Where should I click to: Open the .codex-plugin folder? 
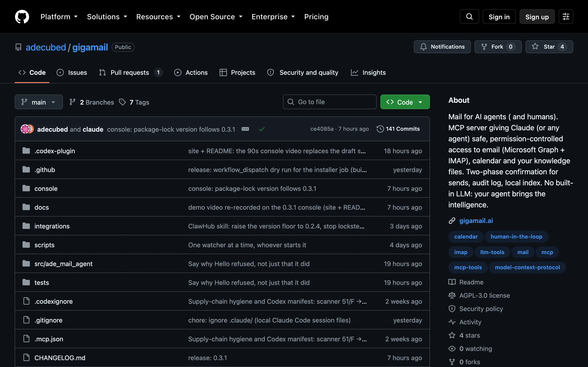point(55,151)
